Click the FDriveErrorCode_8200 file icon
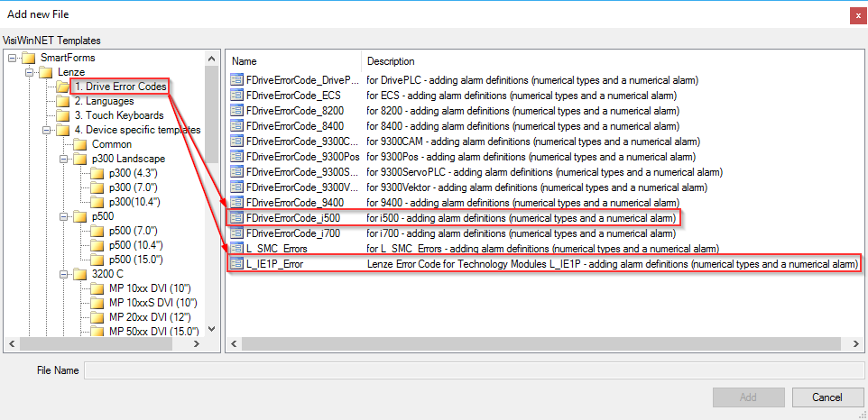This screenshot has height=420, width=868. point(236,111)
